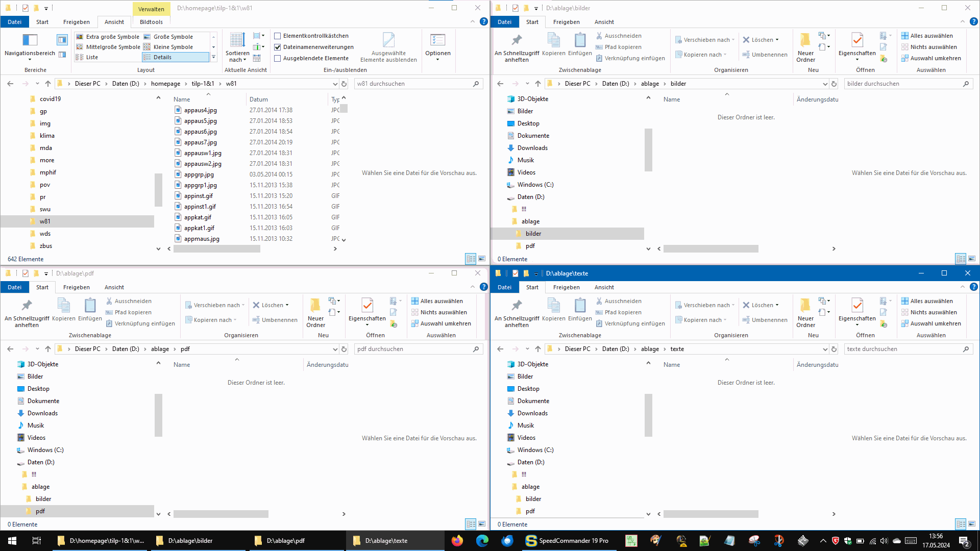This screenshot has height=551, width=980.
Task: Switch to the Freigeben tab in the w81 window
Action: (76, 22)
